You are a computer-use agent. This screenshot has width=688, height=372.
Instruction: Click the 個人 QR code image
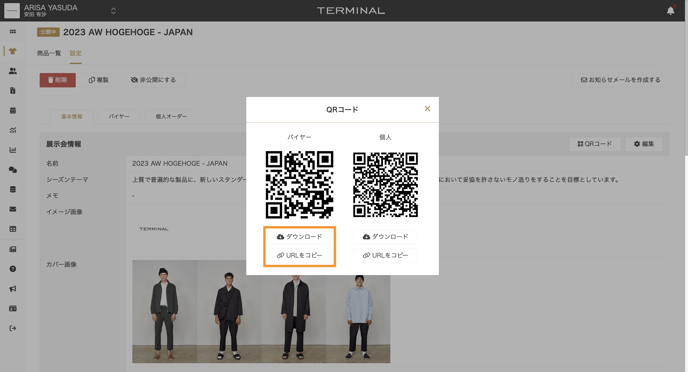pyautogui.click(x=385, y=185)
